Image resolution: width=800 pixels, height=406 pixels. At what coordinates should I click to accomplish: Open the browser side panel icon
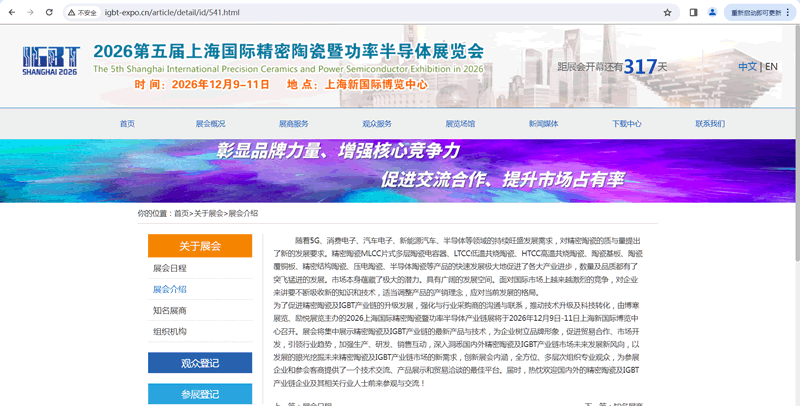click(693, 13)
